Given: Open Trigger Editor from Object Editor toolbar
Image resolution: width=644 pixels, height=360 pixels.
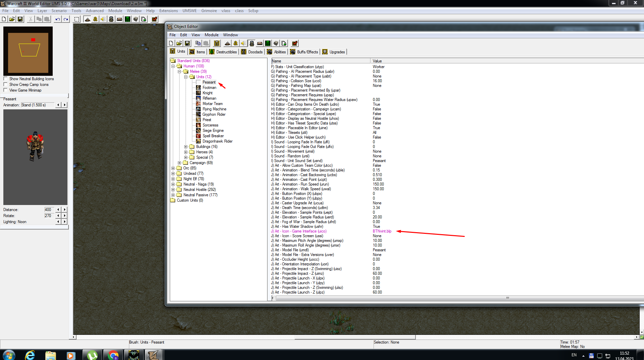Looking at the screenshot, I should 236,43.
